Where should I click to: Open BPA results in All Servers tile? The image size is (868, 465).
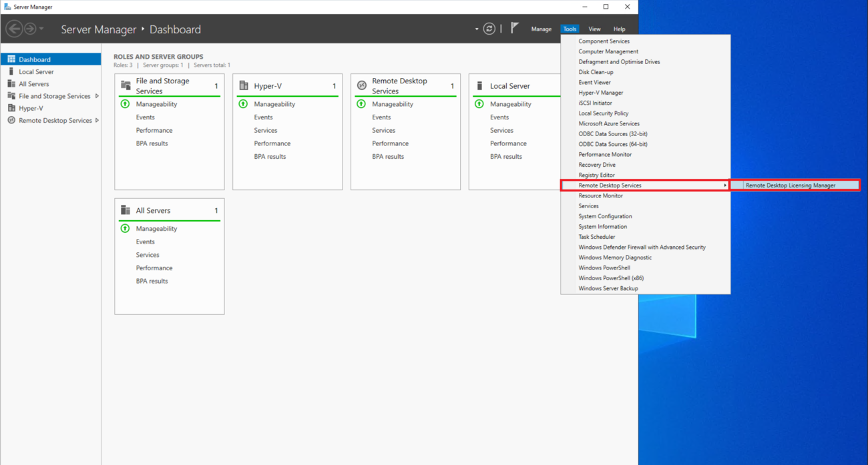(152, 281)
